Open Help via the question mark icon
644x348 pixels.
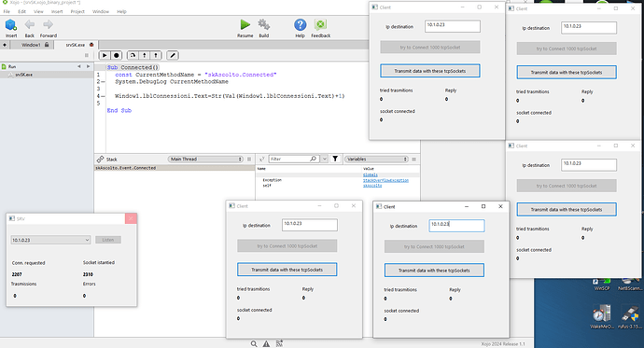click(301, 24)
